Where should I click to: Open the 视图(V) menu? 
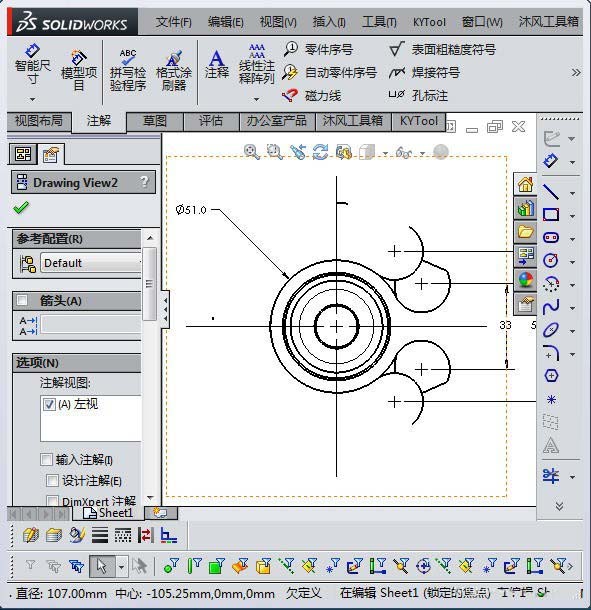click(x=278, y=22)
